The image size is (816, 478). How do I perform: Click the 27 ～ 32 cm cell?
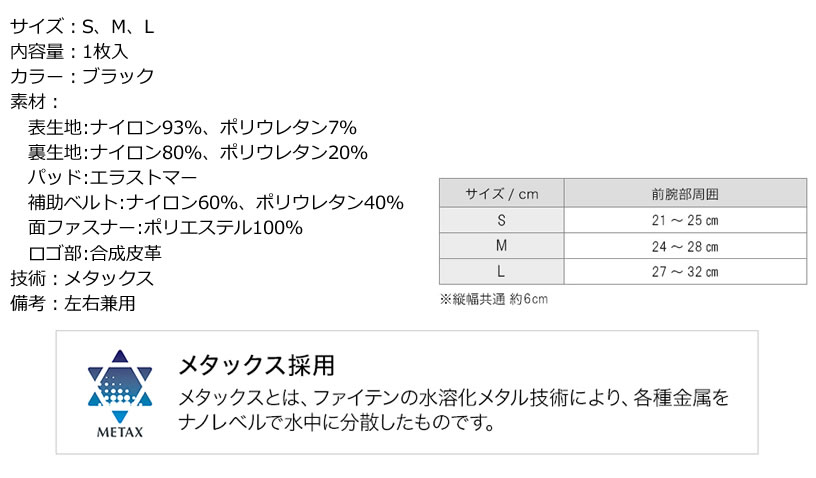(685, 271)
